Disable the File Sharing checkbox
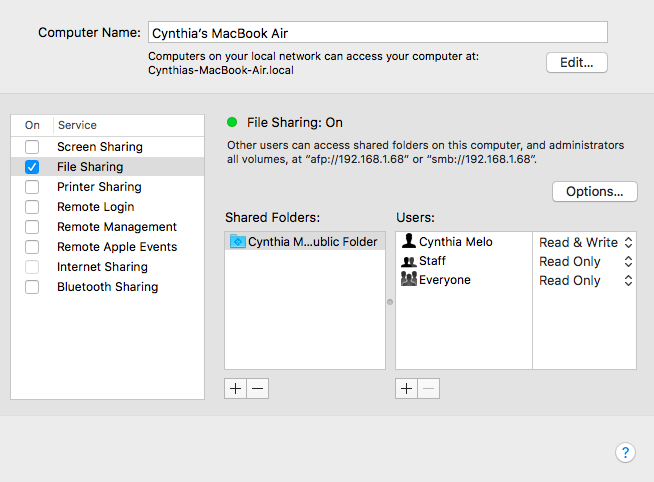 33,167
